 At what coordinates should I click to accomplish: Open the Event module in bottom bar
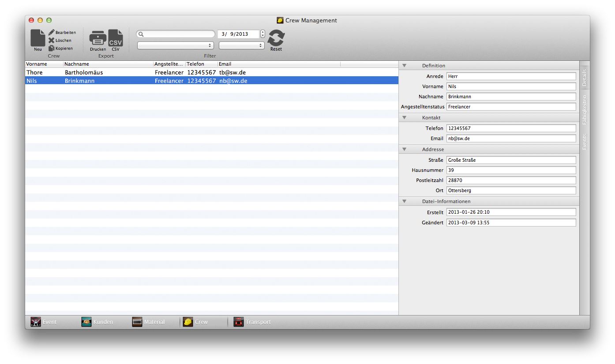coord(36,322)
